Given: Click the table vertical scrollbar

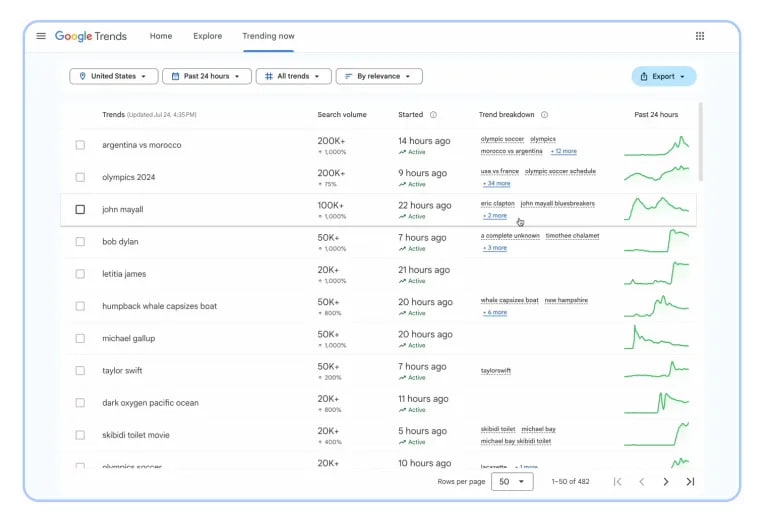Looking at the screenshot, I should click(x=701, y=141).
